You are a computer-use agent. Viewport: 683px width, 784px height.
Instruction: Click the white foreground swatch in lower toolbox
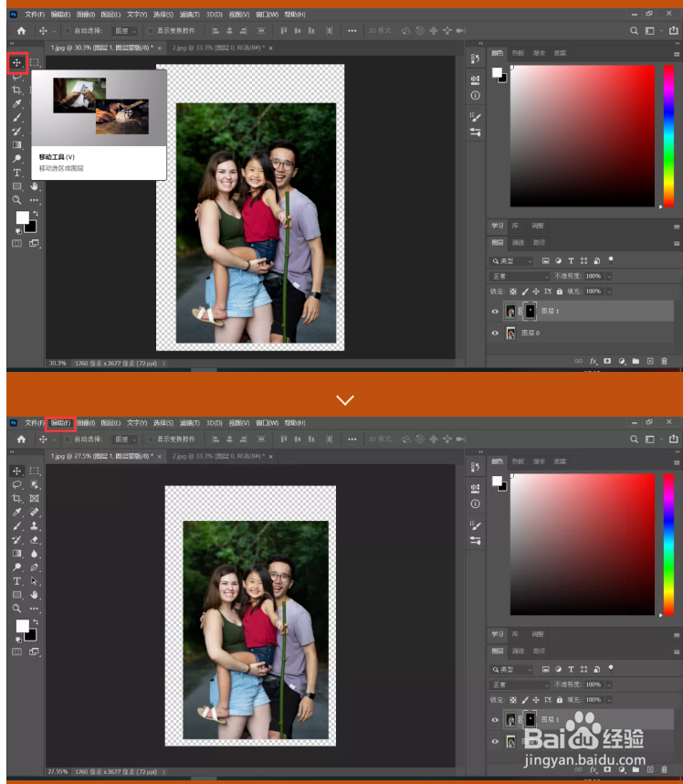22,626
